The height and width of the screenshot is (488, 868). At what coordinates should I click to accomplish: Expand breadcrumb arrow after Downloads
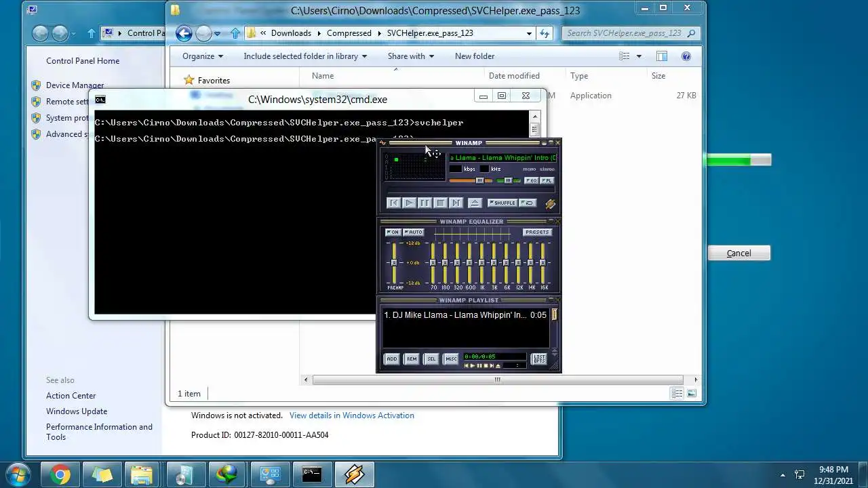click(x=319, y=33)
